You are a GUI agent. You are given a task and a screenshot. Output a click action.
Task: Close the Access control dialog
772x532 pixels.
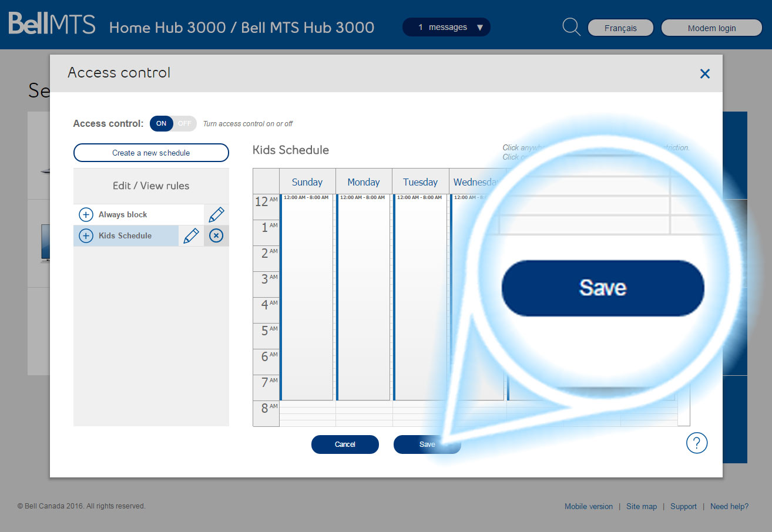pyautogui.click(x=705, y=73)
